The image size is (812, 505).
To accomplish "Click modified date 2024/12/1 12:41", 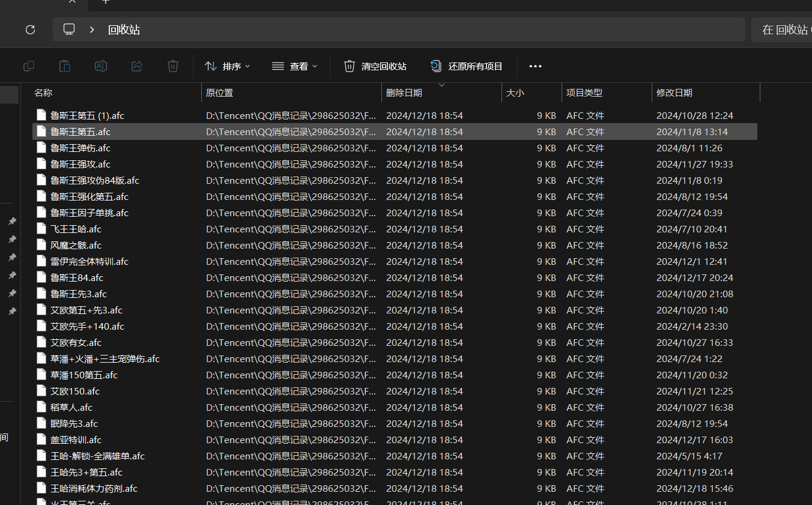I will pyautogui.click(x=692, y=261).
